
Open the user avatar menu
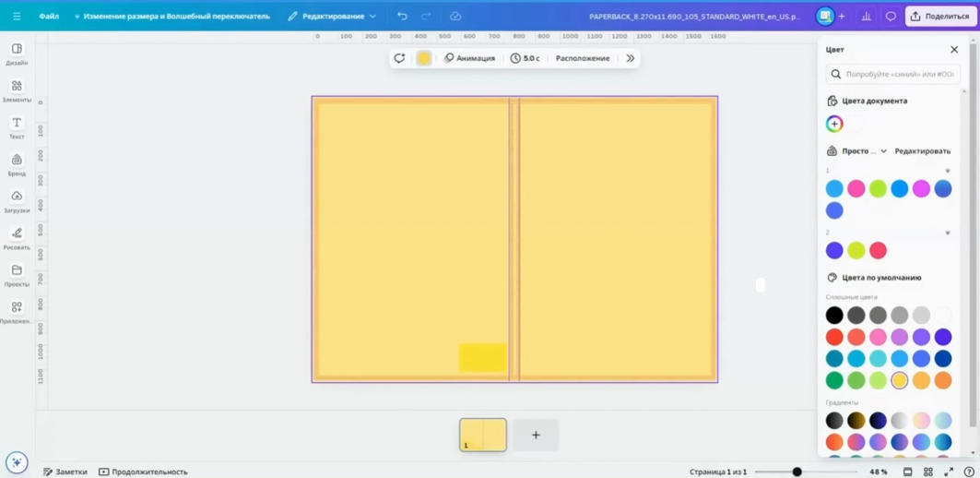pyautogui.click(x=825, y=17)
